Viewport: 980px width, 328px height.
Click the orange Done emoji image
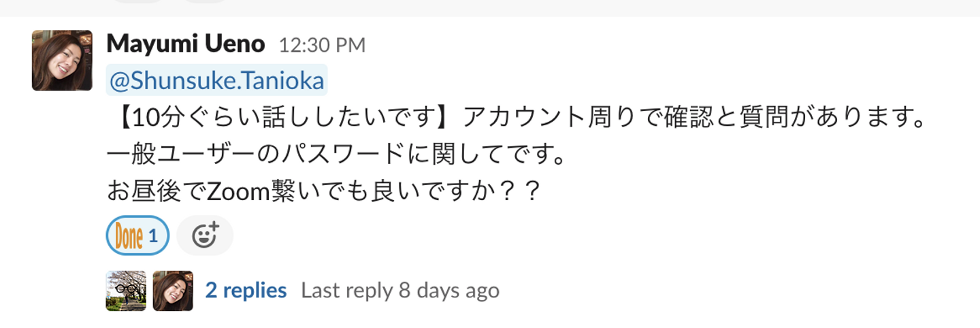tap(129, 236)
